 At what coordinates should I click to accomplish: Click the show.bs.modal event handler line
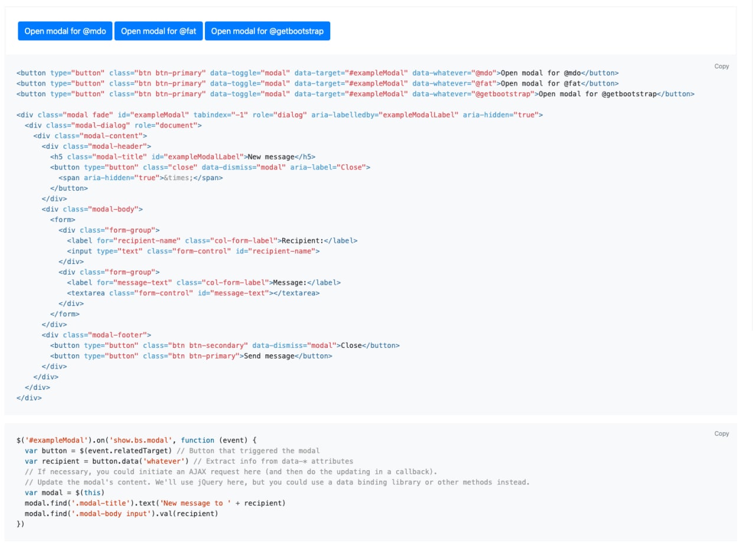coord(137,440)
